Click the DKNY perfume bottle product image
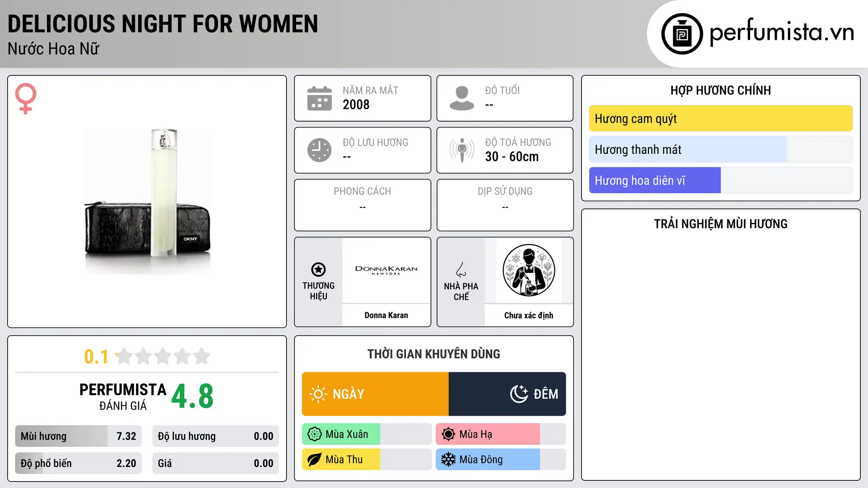This screenshot has height=488, width=868. (x=147, y=201)
